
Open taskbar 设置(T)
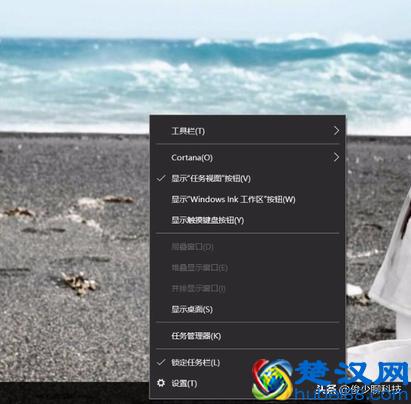247,383
